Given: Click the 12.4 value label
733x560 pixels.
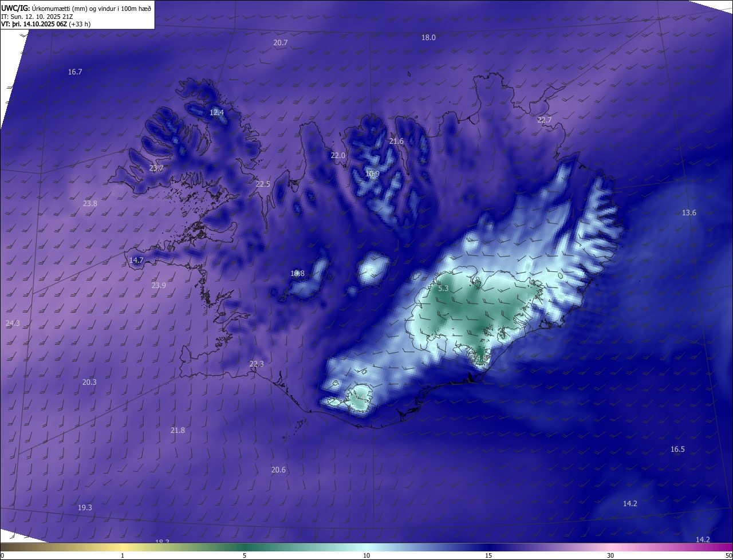Looking at the screenshot, I should [x=216, y=113].
